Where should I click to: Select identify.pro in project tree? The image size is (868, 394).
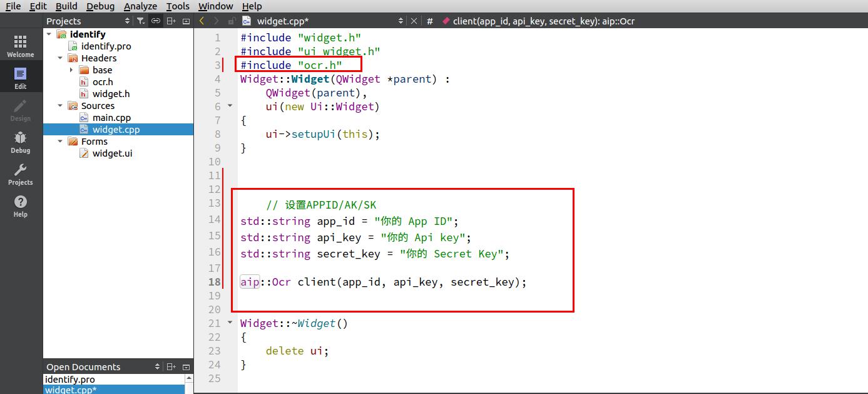[x=106, y=46]
